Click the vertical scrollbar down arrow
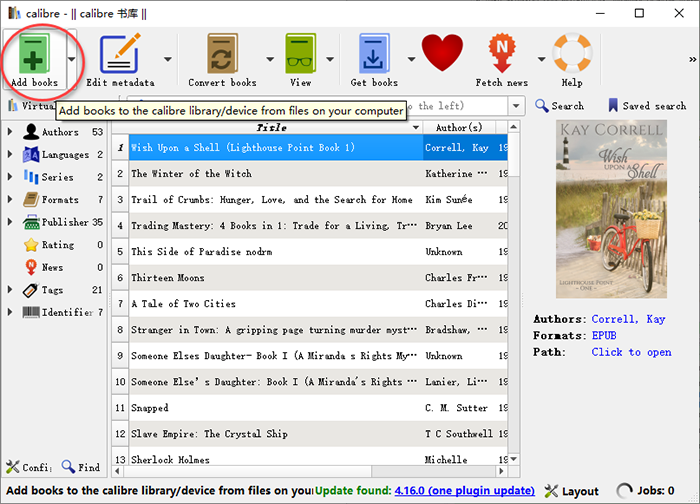 coord(514,459)
